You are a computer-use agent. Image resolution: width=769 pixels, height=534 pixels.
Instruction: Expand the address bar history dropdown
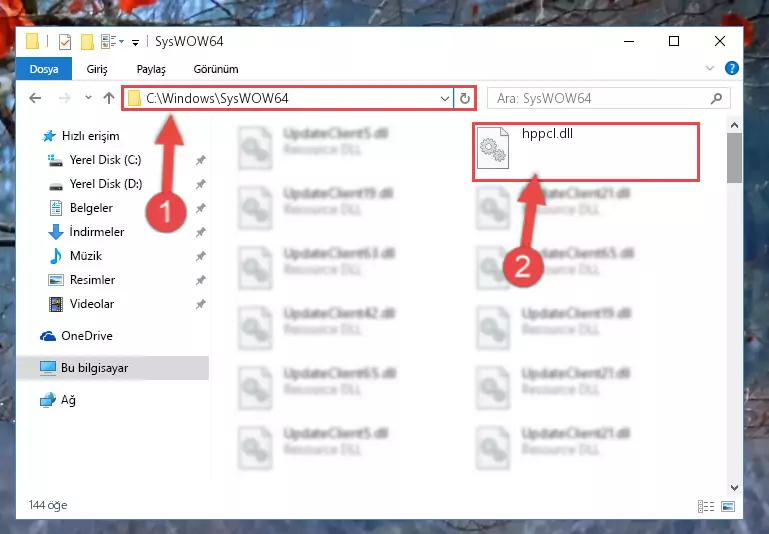[x=445, y=99]
